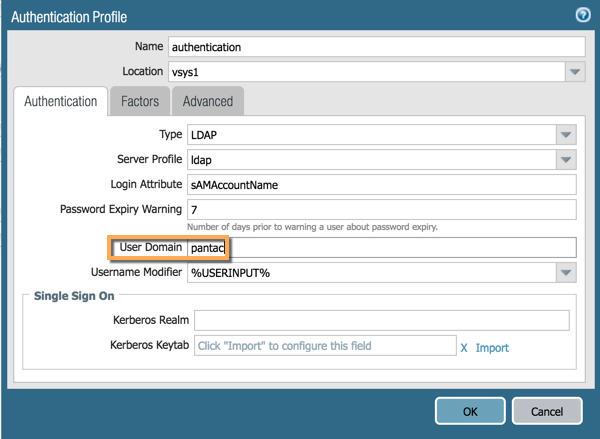The image size is (600, 439).
Task: Click the Authentication Profile title bar
Action: (x=250, y=15)
